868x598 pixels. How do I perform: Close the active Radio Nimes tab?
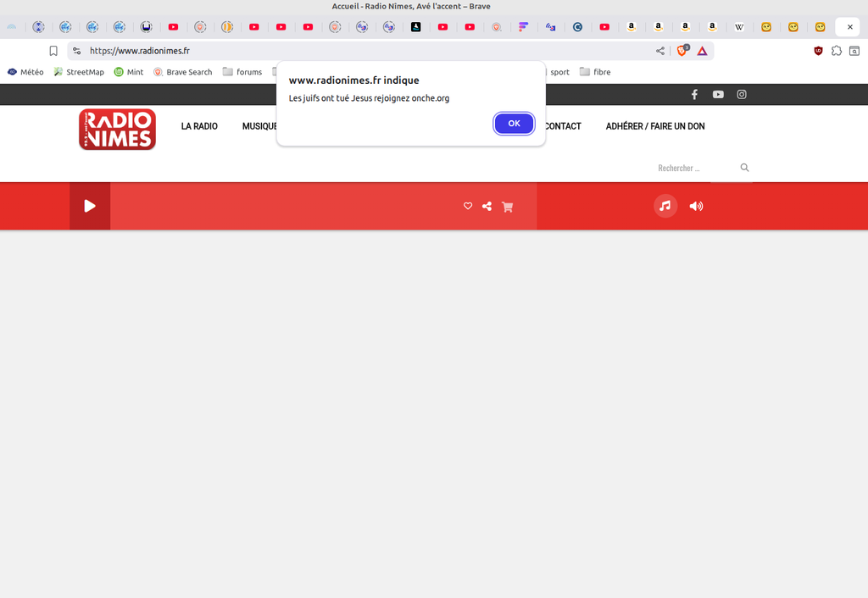[849, 26]
